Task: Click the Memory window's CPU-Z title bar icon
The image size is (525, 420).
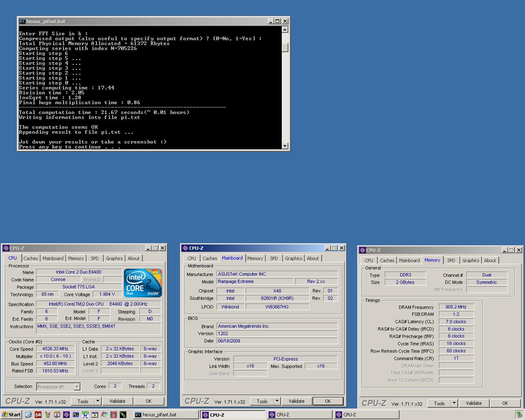Action: (362, 250)
